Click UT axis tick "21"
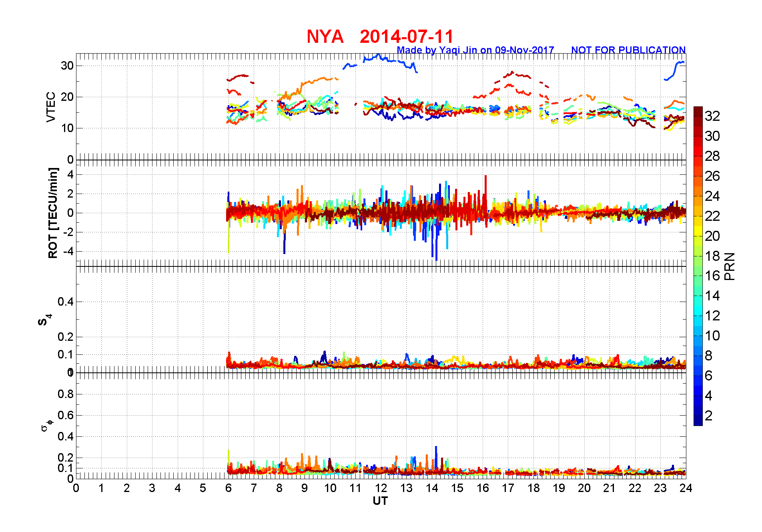 tap(610, 488)
